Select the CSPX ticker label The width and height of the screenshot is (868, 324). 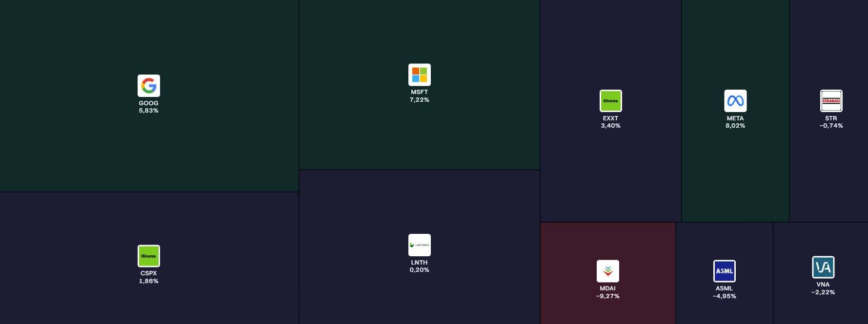coord(149,273)
